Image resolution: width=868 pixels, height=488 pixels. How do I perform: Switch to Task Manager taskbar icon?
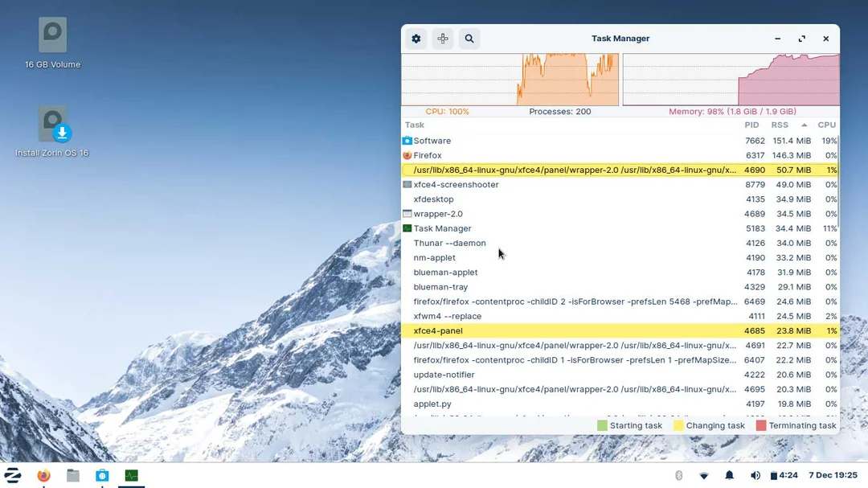pos(131,475)
